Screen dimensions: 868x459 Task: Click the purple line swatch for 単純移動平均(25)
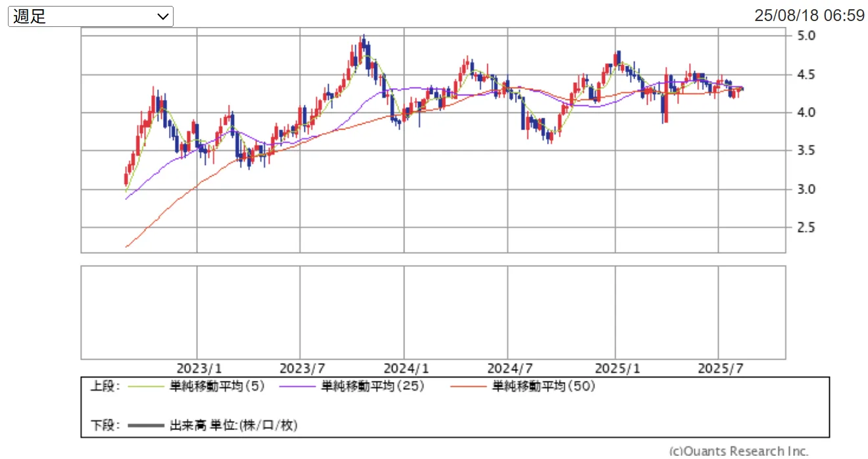(298, 387)
